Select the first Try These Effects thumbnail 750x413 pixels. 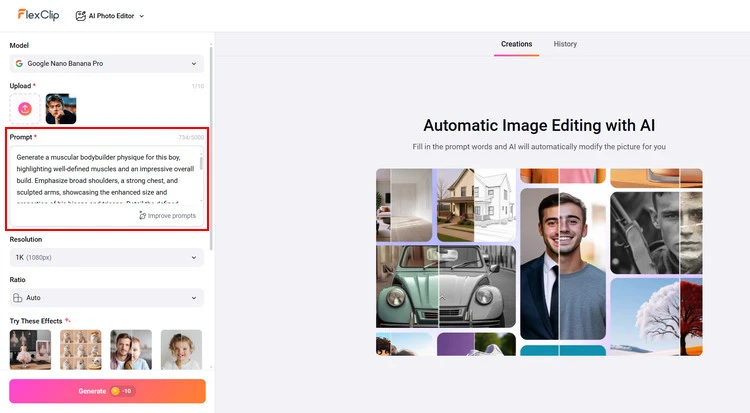(30, 349)
